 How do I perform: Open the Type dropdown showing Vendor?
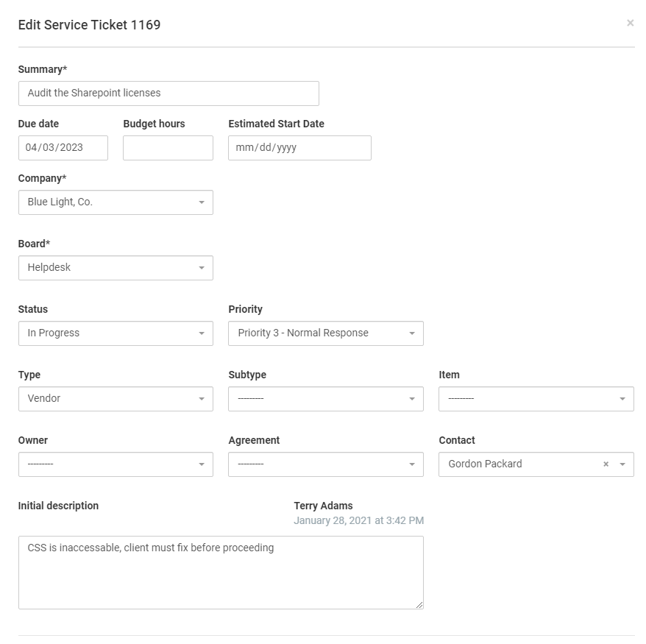tap(116, 399)
